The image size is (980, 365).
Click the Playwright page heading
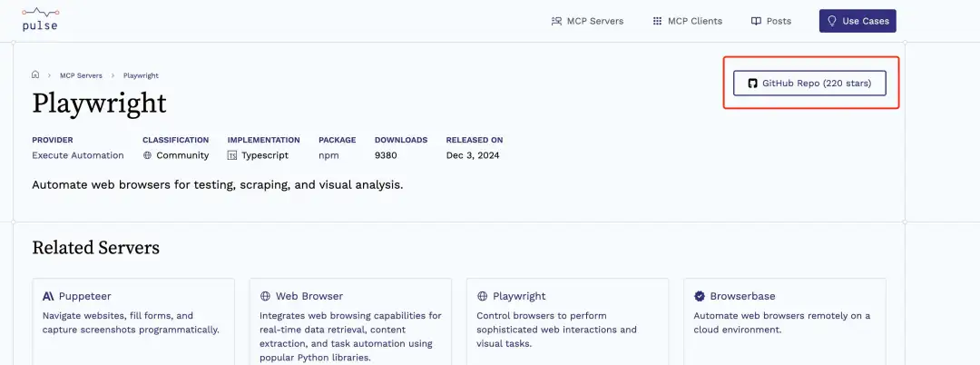100,104
